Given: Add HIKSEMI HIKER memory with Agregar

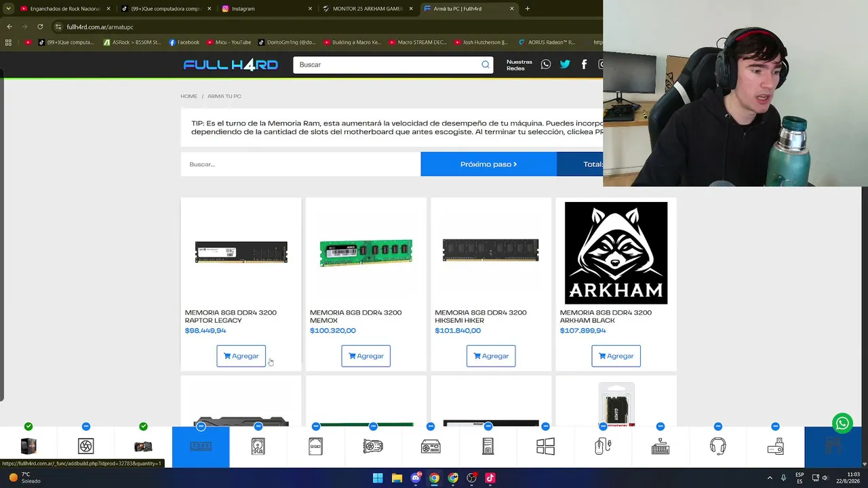Looking at the screenshot, I should (491, 356).
